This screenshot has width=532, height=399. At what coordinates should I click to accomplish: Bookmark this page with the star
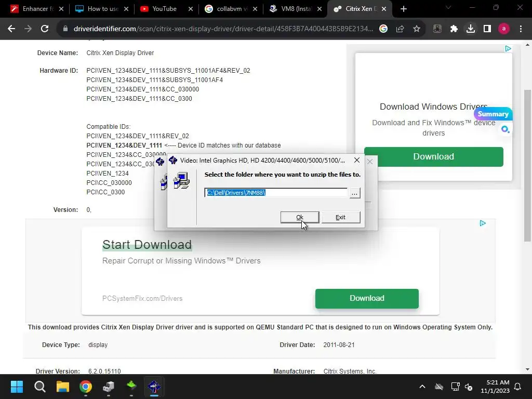click(x=417, y=29)
